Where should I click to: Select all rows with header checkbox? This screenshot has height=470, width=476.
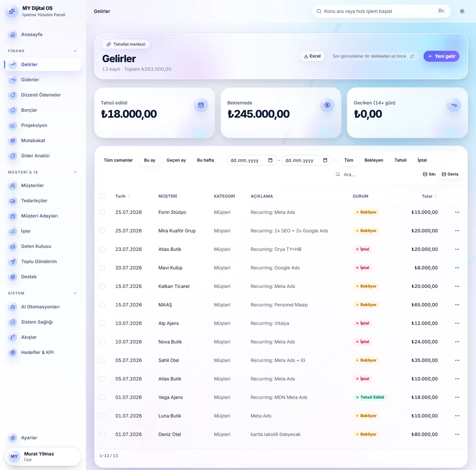coord(102,196)
